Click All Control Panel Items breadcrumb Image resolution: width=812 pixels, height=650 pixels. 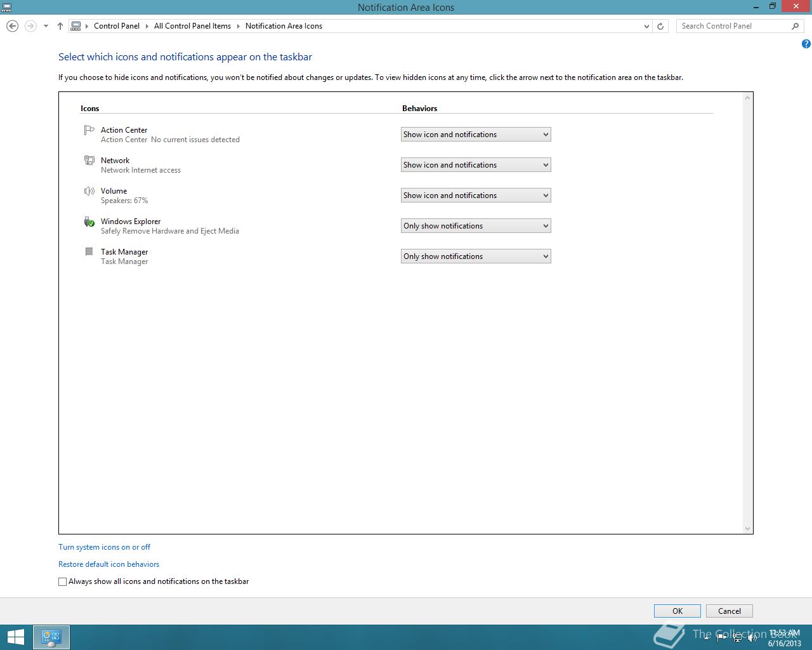coord(192,26)
